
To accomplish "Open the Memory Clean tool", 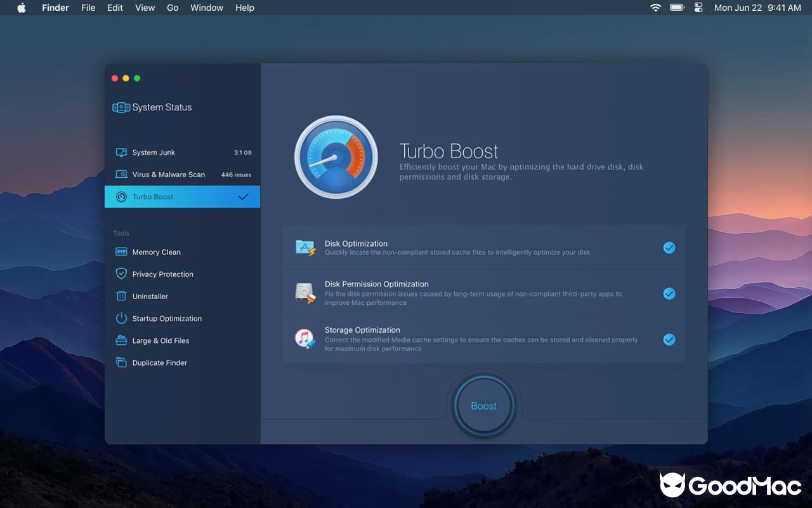I will click(183, 252).
